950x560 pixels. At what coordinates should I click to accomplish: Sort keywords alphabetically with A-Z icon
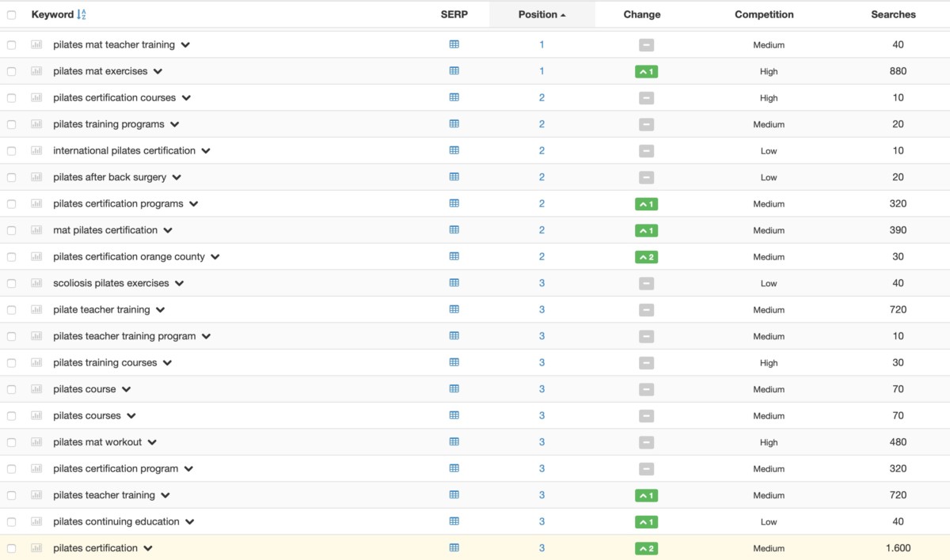(82, 14)
